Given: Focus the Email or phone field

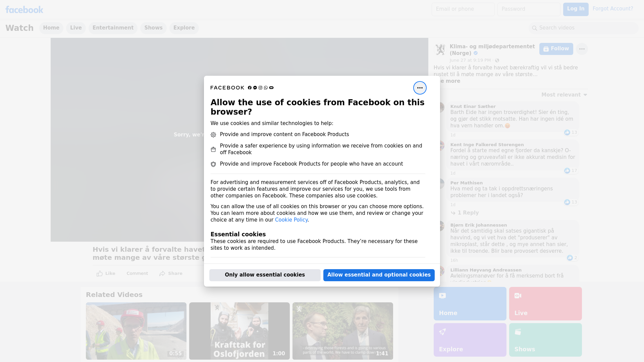Looking at the screenshot, I should [463, 9].
